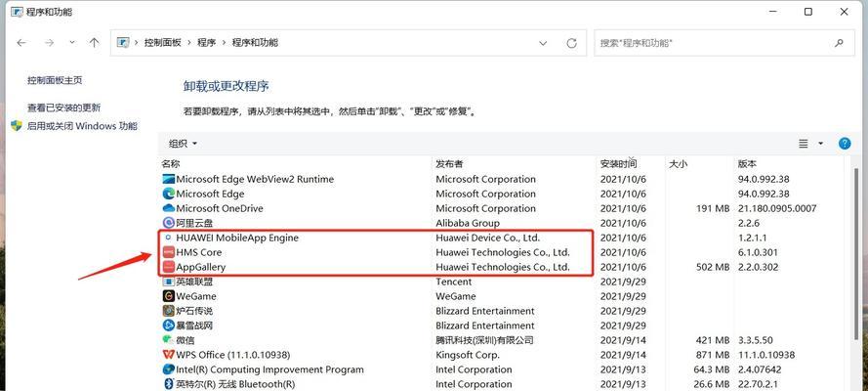Select the 微信 program name
868x391 pixels.
(x=186, y=340)
